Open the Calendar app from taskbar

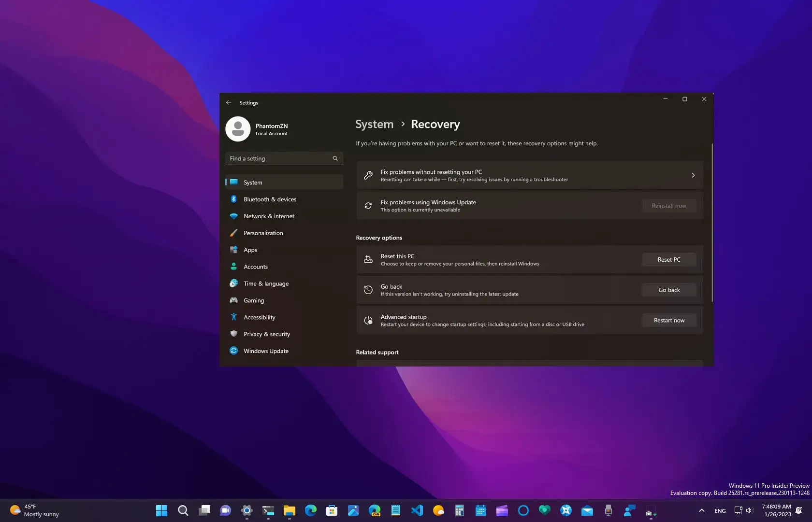tap(481, 510)
